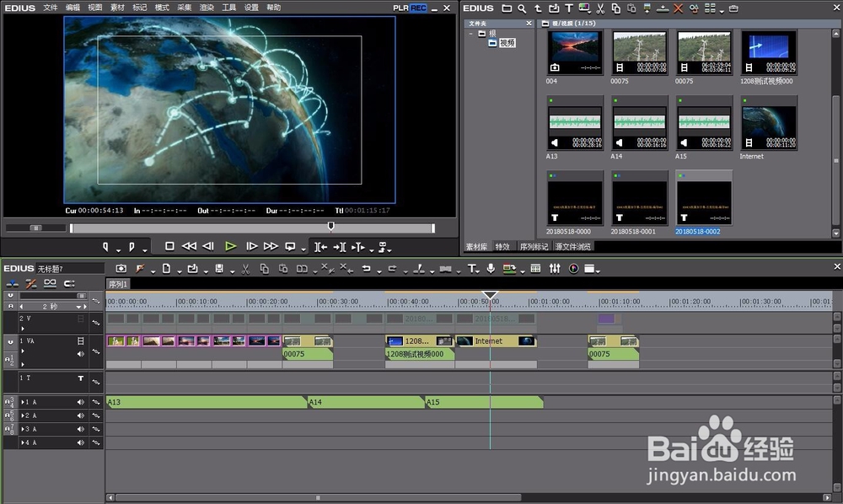This screenshot has height=504, width=843.
Task: Click the undo arrow in timeline toolbar
Action: tap(366, 268)
